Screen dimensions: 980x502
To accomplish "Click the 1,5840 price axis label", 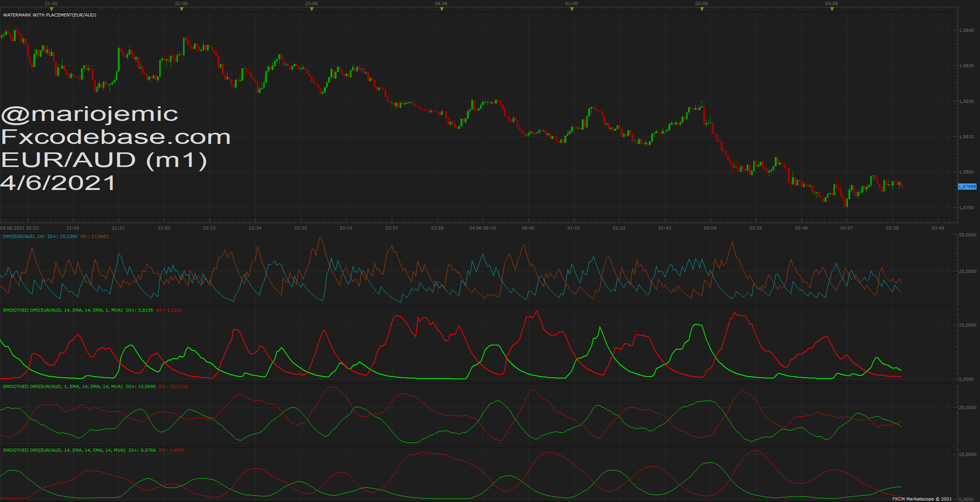I will pos(966,30).
